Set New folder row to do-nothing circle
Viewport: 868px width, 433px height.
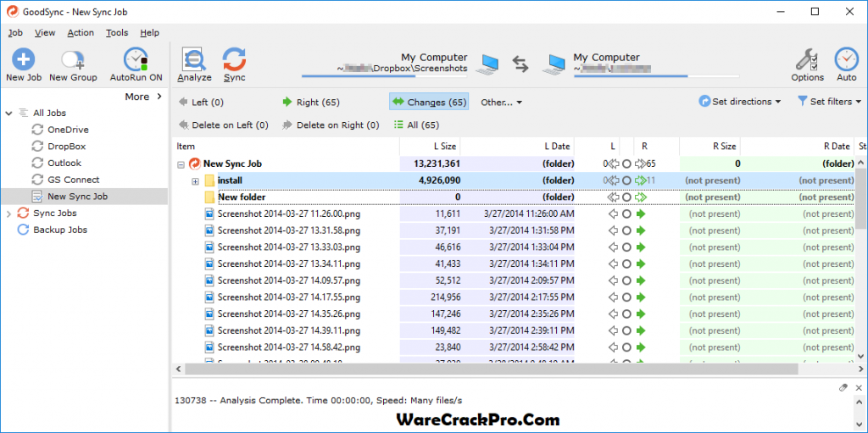pyautogui.click(x=626, y=197)
